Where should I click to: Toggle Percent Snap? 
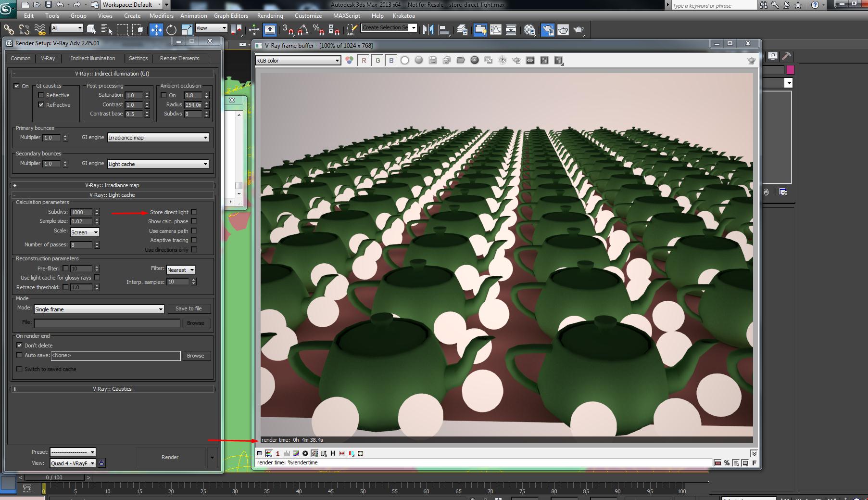(x=318, y=30)
